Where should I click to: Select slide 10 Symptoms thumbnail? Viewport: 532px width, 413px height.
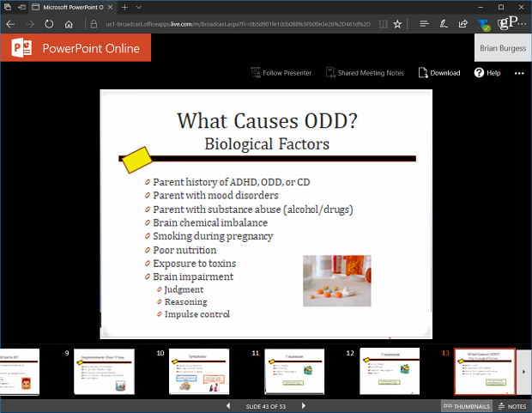pos(199,371)
